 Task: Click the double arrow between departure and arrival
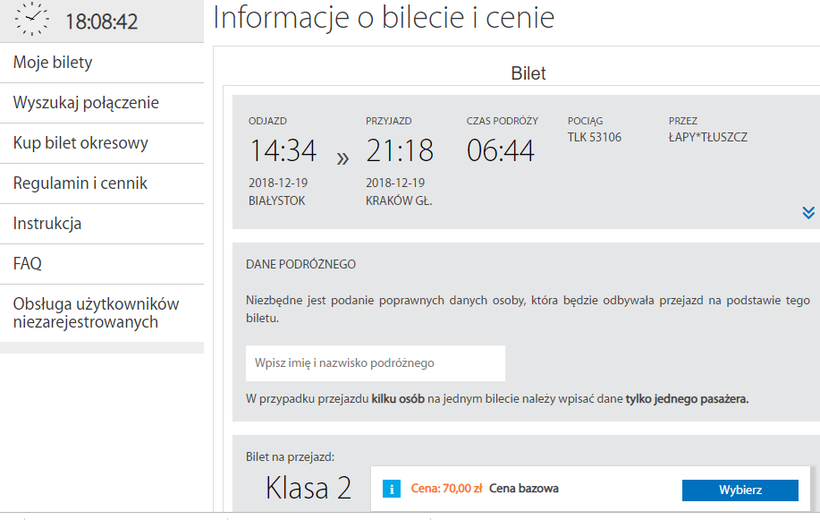(x=343, y=158)
